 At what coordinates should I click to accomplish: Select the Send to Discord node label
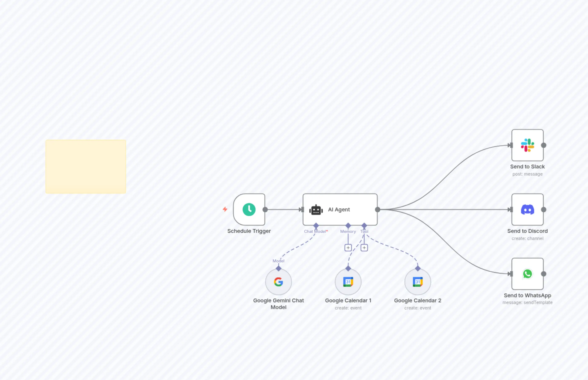click(x=527, y=231)
